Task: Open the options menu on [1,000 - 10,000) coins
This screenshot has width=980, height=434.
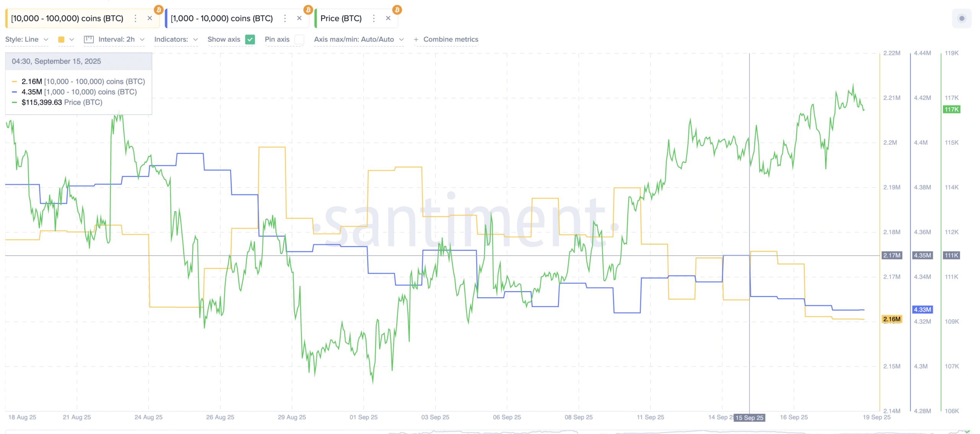Action: coord(284,18)
